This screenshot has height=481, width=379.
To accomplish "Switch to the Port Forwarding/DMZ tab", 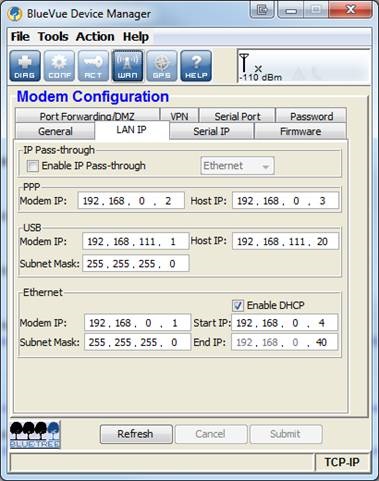I will click(87, 116).
